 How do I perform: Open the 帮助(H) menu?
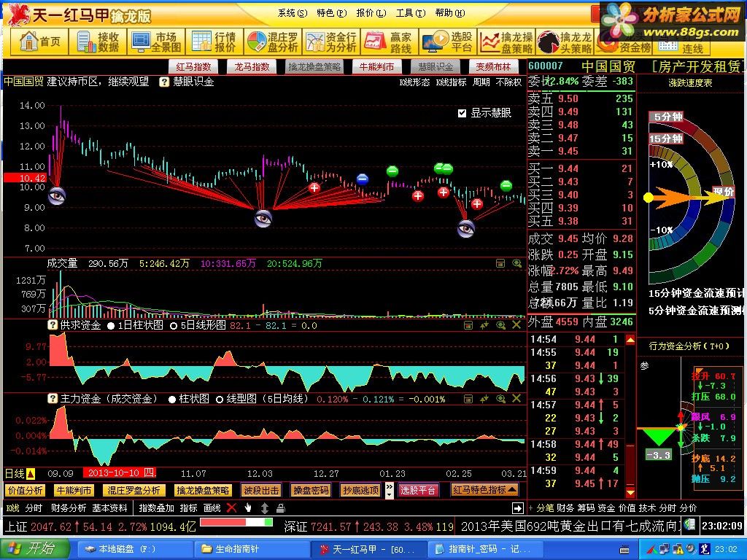pyautogui.click(x=450, y=13)
